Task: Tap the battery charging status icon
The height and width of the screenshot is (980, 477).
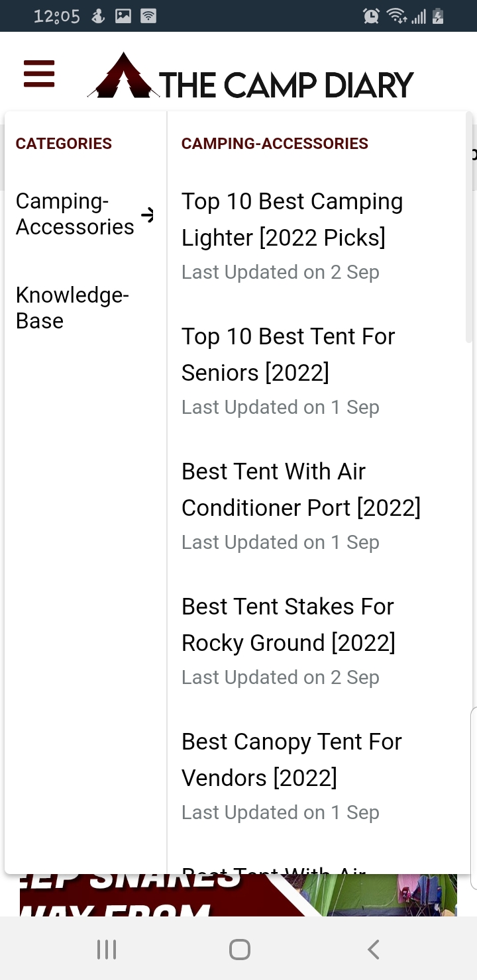Action: click(x=438, y=17)
